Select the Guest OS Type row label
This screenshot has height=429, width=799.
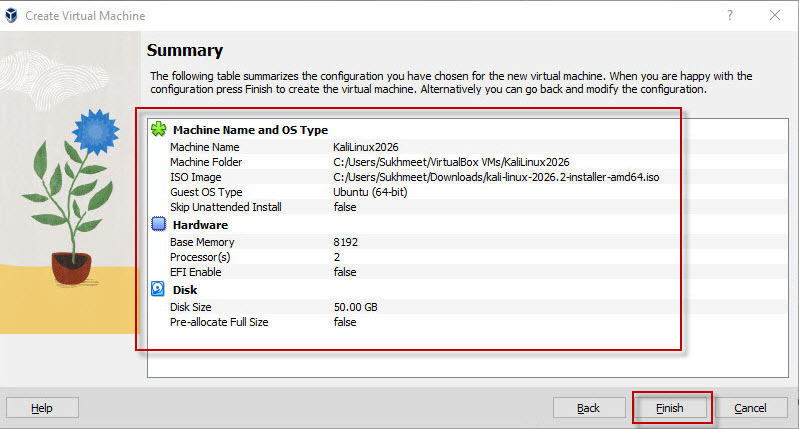tap(206, 192)
